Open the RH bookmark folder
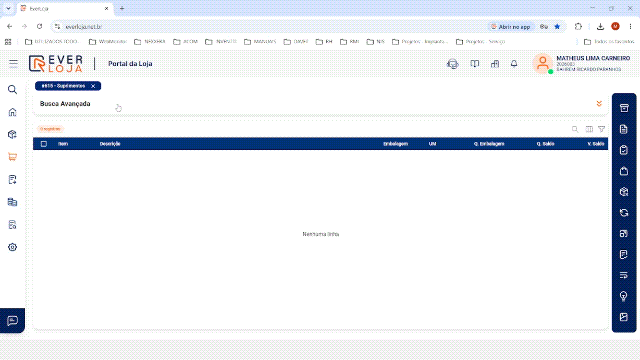The image size is (640, 360). (324, 42)
